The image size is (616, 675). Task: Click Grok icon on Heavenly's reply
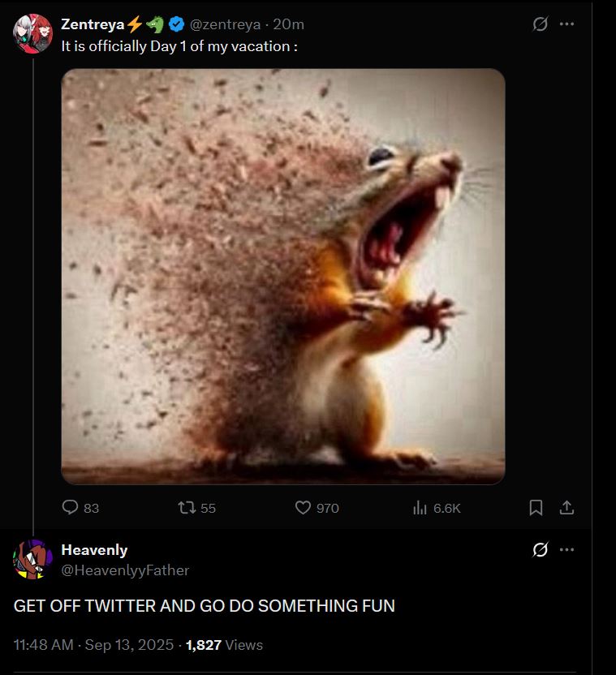(540, 550)
